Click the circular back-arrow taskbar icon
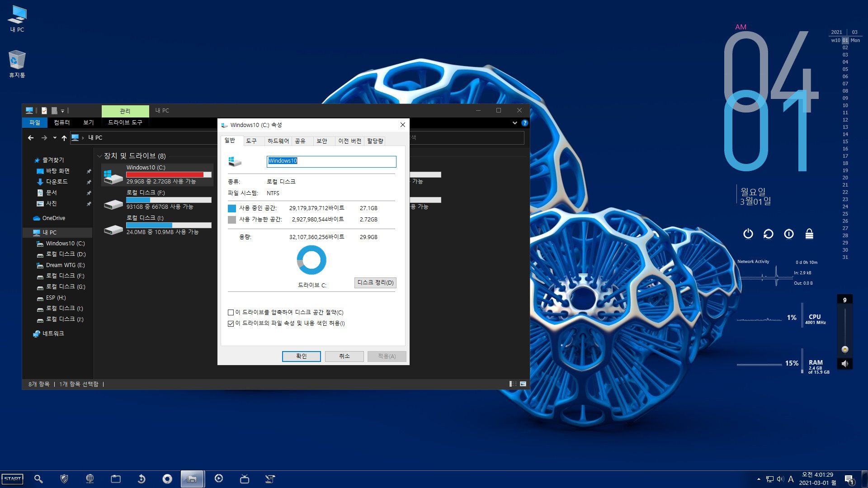Image resolution: width=868 pixels, height=488 pixels. (142, 479)
